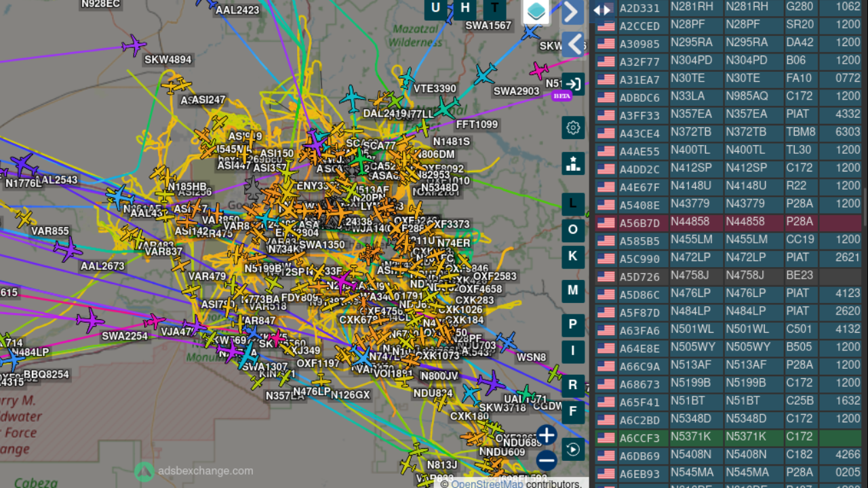The width and height of the screenshot is (868, 488).
Task: Toggle the H map button
Action: [x=465, y=9]
